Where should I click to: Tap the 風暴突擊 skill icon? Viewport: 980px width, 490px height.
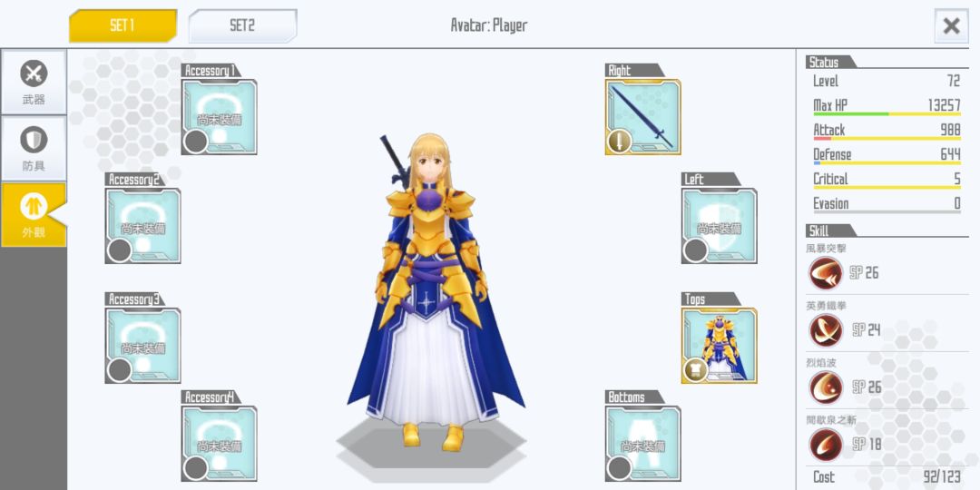(x=826, y=273)
